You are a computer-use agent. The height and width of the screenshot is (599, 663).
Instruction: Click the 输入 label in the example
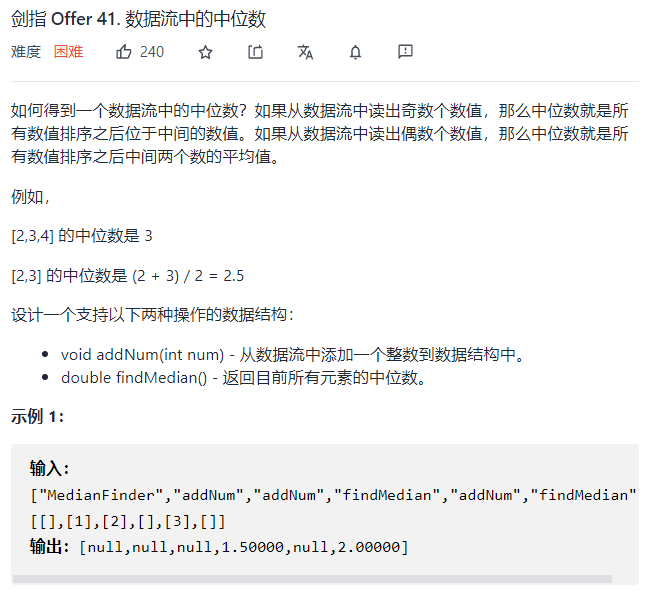pyautogui.click(x=50, y=469)
